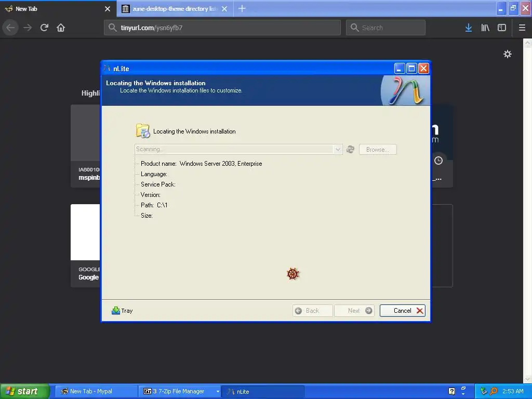The height and width of the screenshot is (399, 532).
Task: Click the Back button in nLite
Action: tap(312, 311)
